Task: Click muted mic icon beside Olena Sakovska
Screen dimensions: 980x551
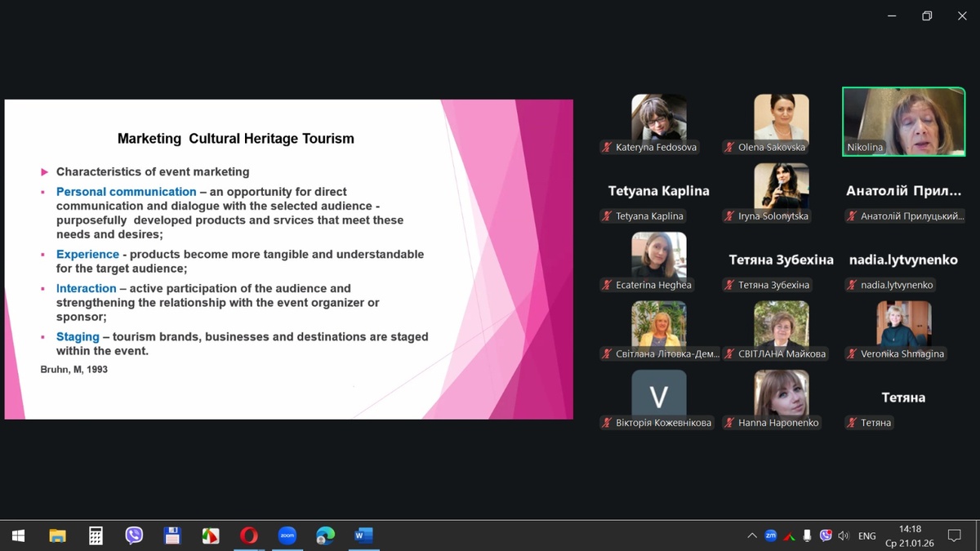Action: pyautogui.click(x=729, y=148)
